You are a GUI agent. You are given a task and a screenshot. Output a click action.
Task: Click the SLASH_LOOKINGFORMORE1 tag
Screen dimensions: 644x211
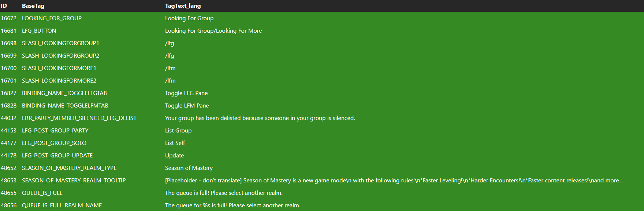coord(59,68)
